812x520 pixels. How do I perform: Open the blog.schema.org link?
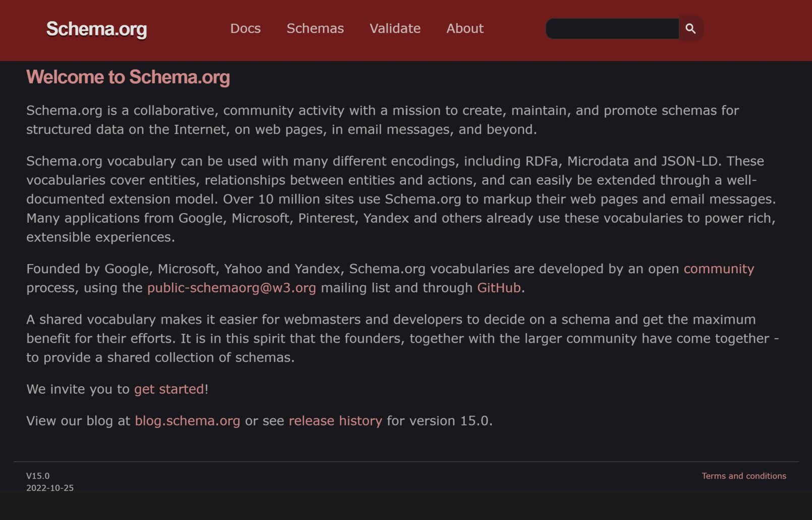coord(187,421)
